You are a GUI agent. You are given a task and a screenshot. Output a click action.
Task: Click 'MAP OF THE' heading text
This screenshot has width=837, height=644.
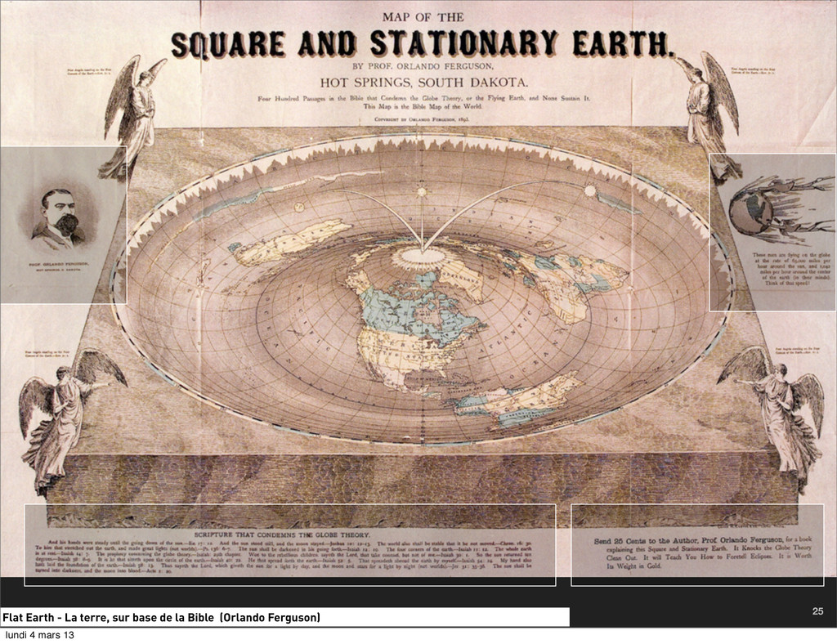pyautogui.click(x=423, y=17)
